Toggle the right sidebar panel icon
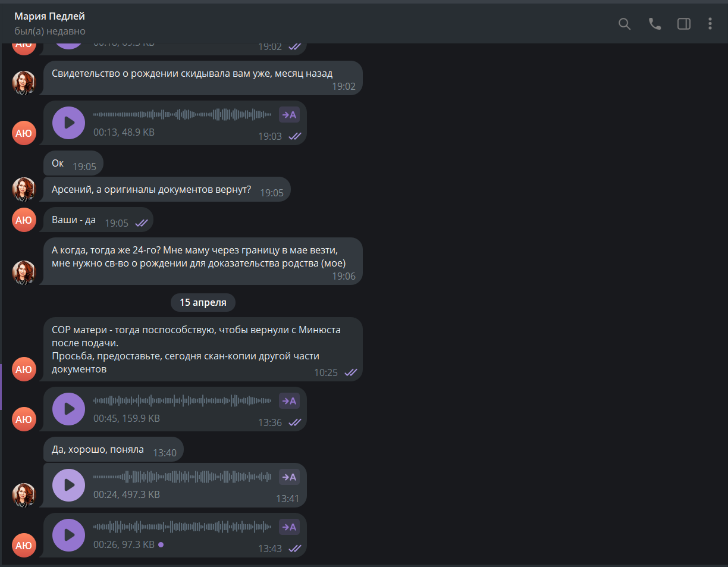Viewport: 728px width, 567px height. 684,24
